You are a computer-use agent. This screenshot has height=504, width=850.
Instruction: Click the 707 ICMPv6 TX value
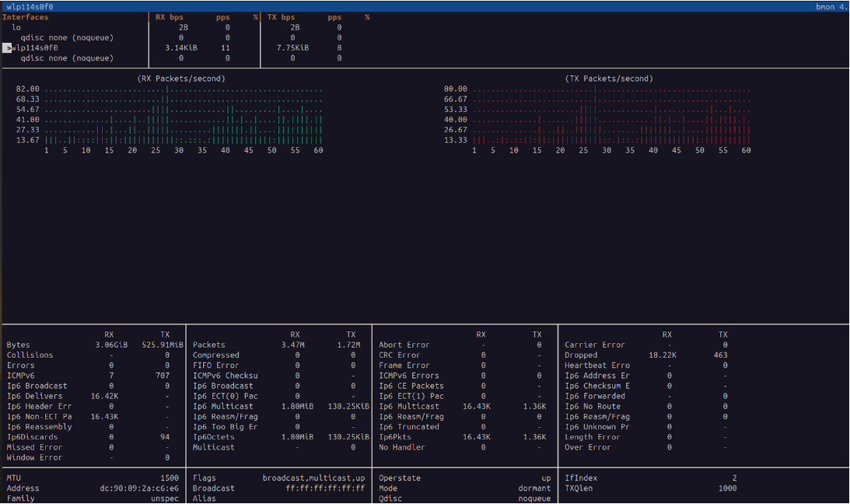[x=163, y=376]
